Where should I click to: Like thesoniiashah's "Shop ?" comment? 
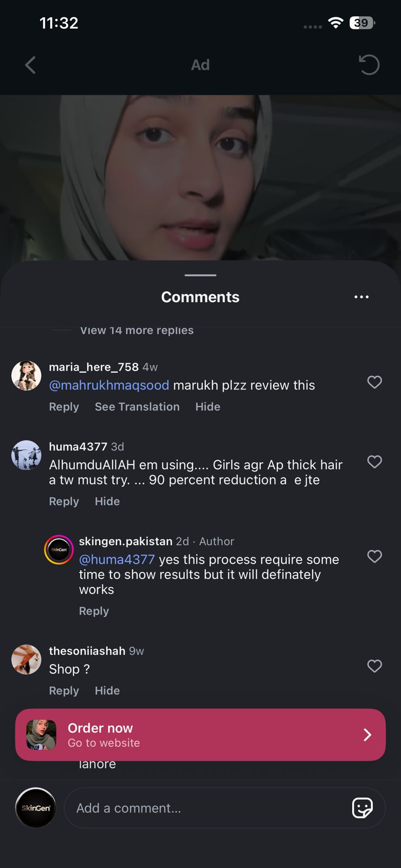point(374,666)
